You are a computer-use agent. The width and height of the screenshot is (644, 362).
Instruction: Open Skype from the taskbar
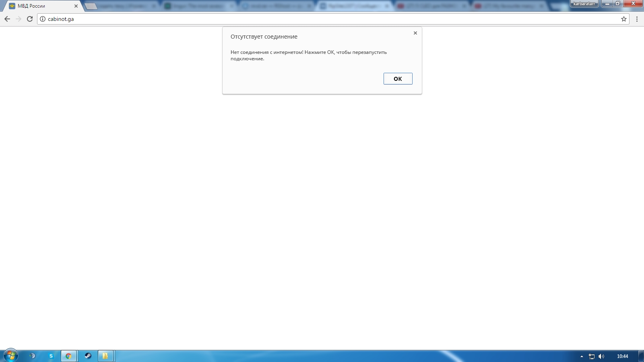coord(51,356)
